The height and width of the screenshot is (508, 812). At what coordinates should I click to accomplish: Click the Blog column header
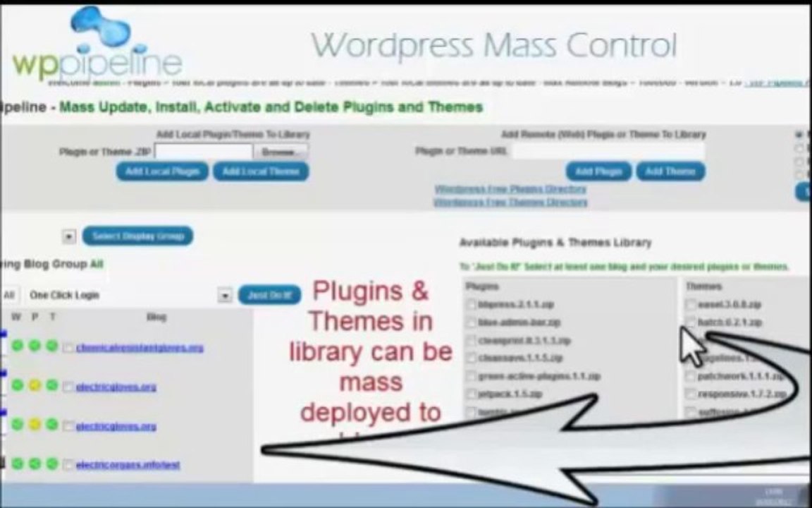tap(156, 317)
